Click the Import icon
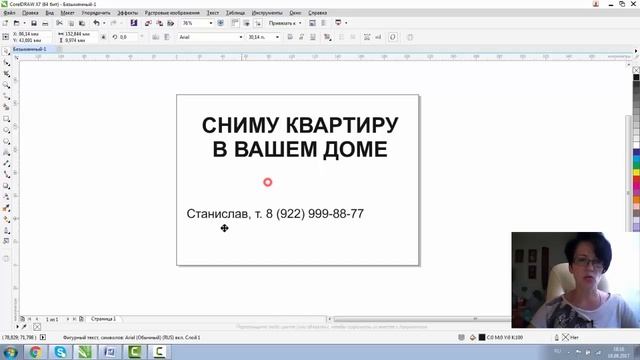The height and width of the screenshot is (360, 640). coord(148,23)
